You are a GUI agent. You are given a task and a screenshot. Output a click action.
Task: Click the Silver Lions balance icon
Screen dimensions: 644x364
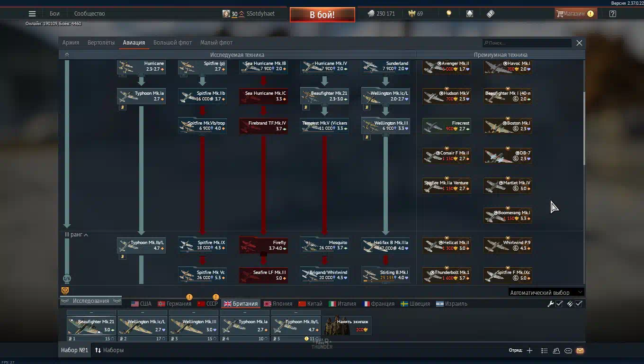[x=371, y=14]
